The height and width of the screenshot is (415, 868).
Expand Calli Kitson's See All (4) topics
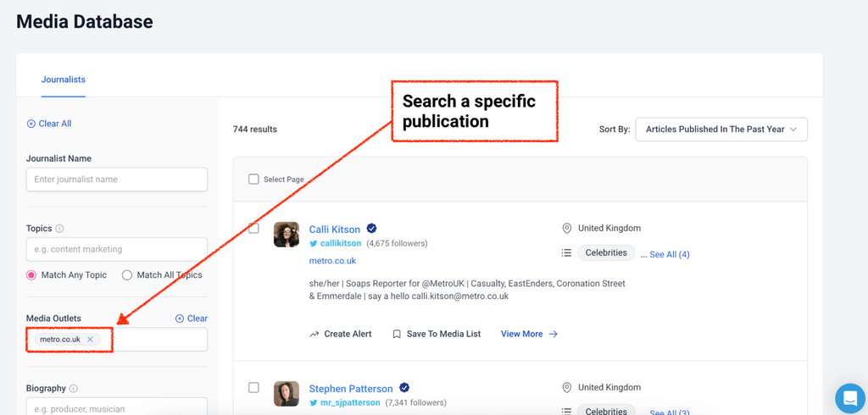pos(669,254)
